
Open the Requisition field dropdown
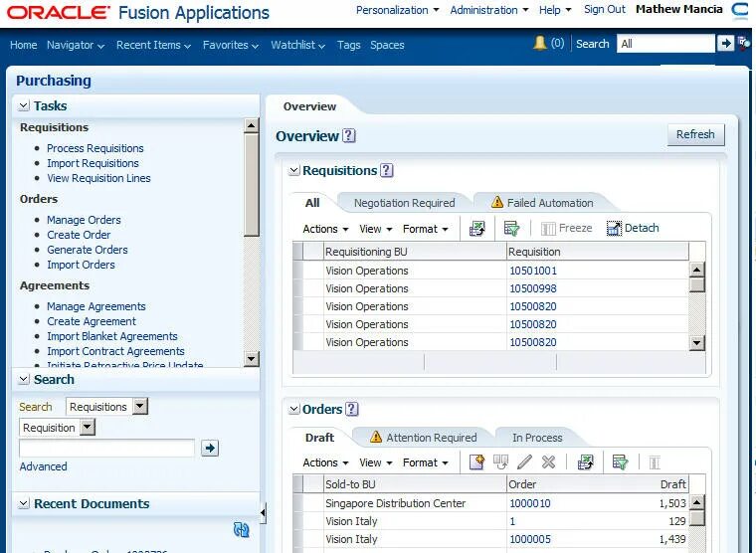[x=88, y=427]
